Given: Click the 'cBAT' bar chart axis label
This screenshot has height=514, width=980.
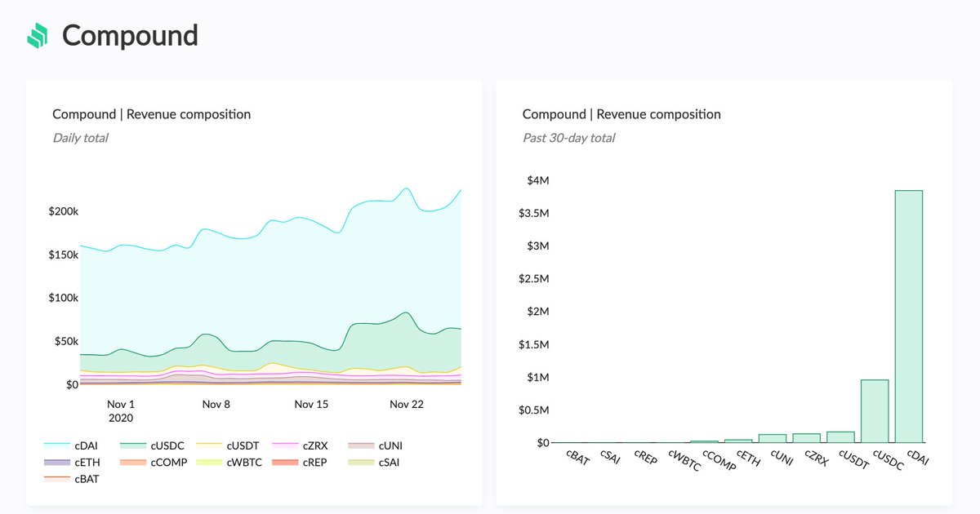Looking at the screenshot, I should pyautogui.click(x=577, y=459).
